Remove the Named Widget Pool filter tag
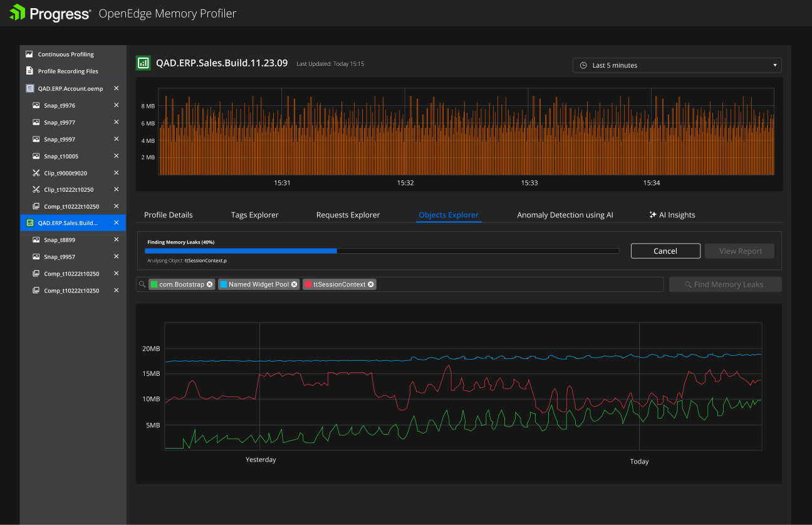Screen dimensions: 812x525 (294, 284)
